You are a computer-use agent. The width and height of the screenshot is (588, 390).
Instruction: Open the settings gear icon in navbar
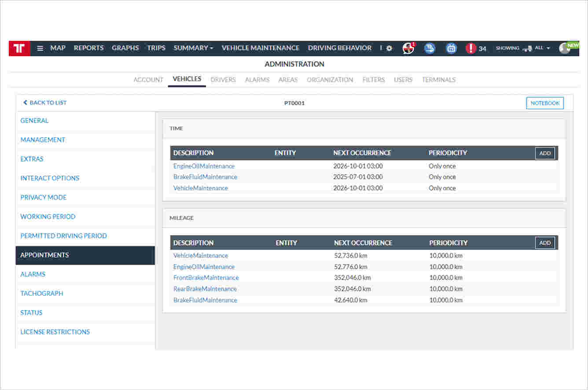tap(389, 48)
